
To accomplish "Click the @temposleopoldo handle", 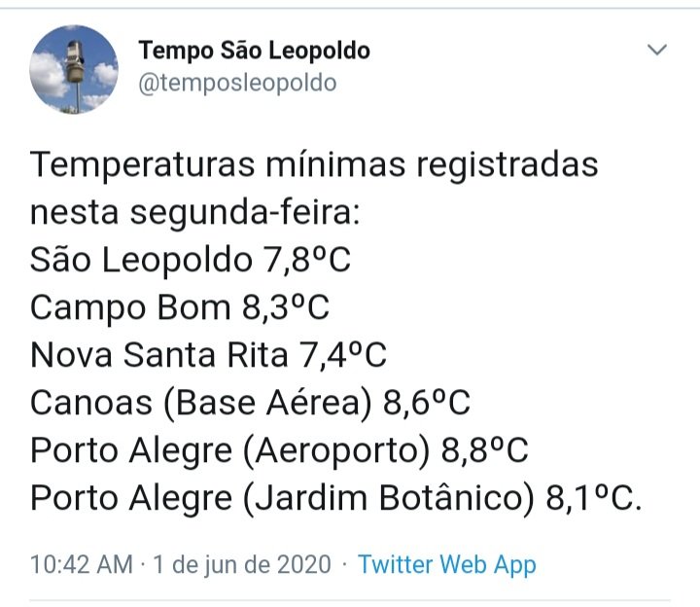I will coord(237,83).
